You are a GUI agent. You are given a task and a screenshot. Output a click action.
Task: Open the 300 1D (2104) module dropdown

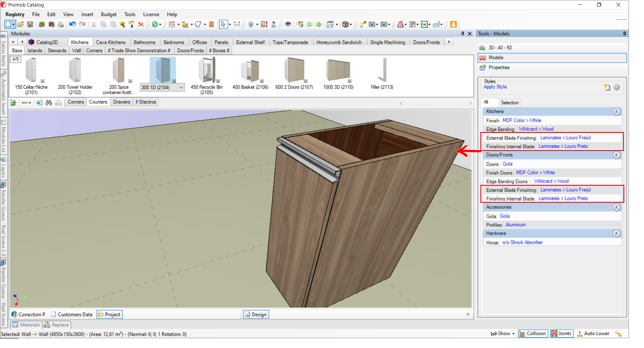point(181,87)
